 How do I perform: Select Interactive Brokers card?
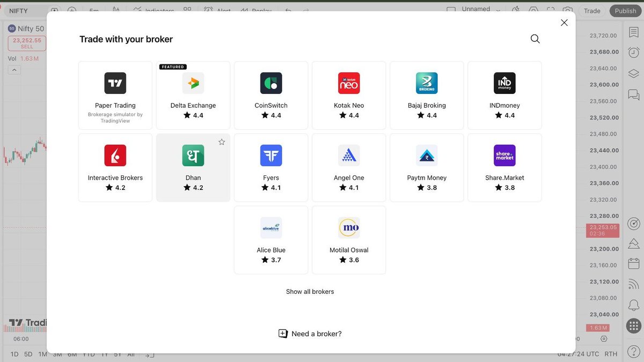(115, 168)
